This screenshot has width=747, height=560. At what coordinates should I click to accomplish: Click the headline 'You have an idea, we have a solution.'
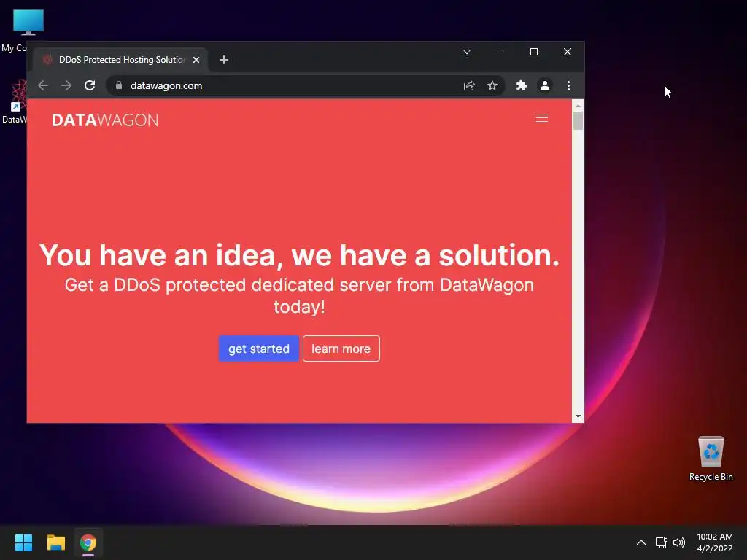click(x=299, y=255)
